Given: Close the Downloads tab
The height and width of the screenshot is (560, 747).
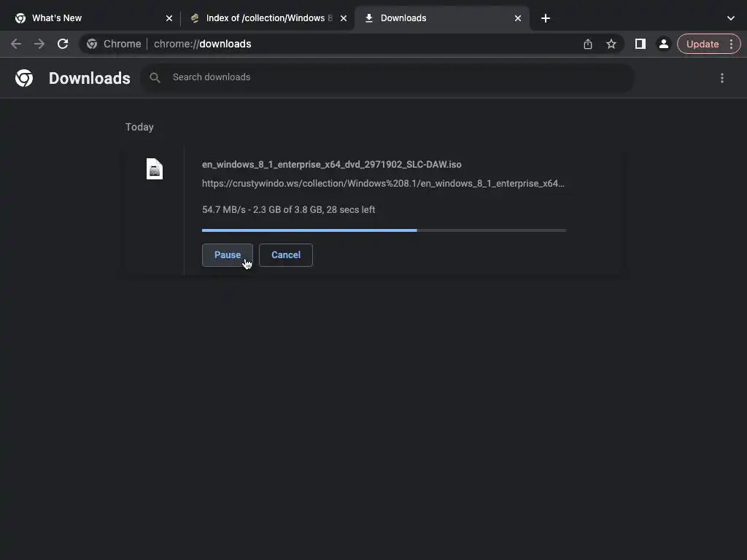Looking at the screenshot, I should (x=518, y=18).
